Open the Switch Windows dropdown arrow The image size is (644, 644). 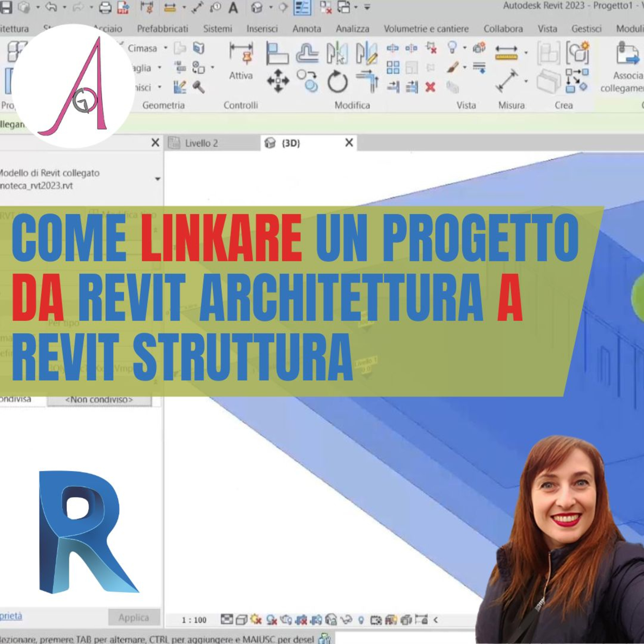pyautogui.click(x=356, y=7)
